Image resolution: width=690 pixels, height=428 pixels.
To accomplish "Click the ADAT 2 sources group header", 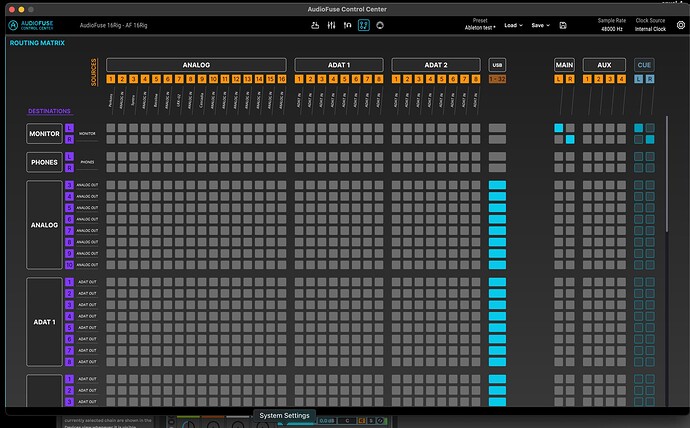I will [436, 65].
